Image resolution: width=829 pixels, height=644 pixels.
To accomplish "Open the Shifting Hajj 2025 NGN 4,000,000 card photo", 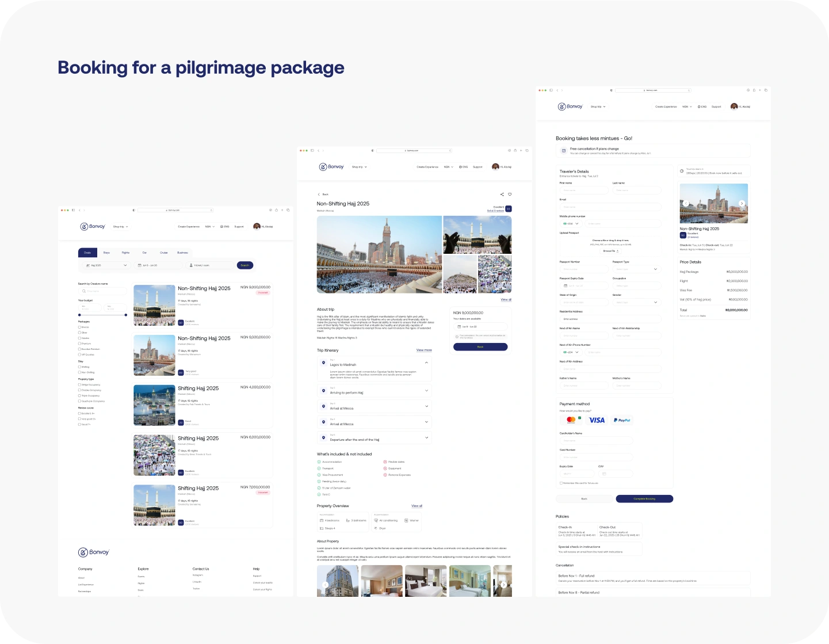I will 154,405.
